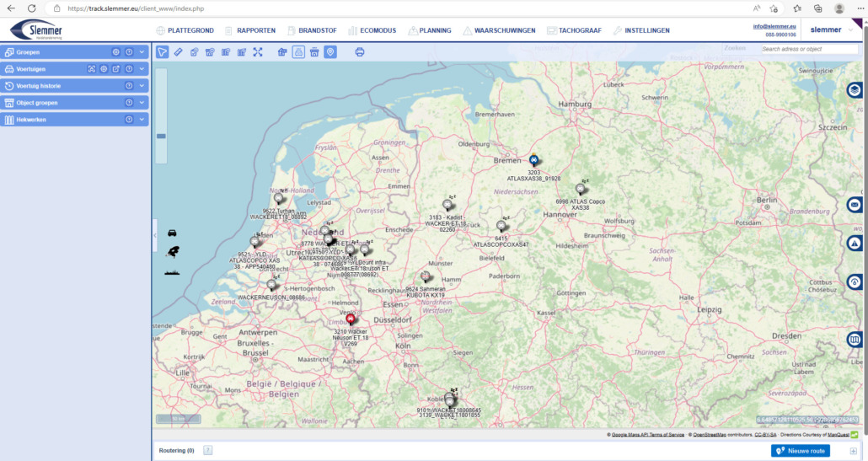Click the map zoom slider handle
The width and height of the screenshot is (868, 461).
[x=161, y=136]
